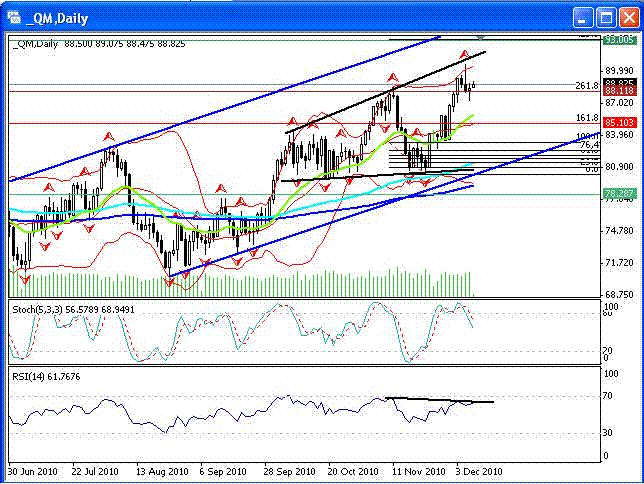The width and height of the screenshot is (644, 484).
Task: Click the 87.020 price axis value
Action: pyautogui.click(x=620, y=102)
